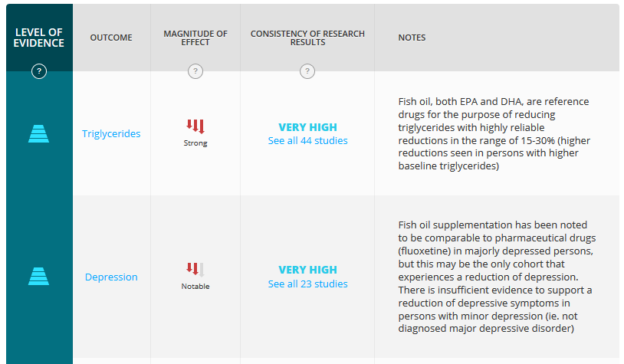Click the Depression evidence level pyramid icon

click(x=38, y=276)
